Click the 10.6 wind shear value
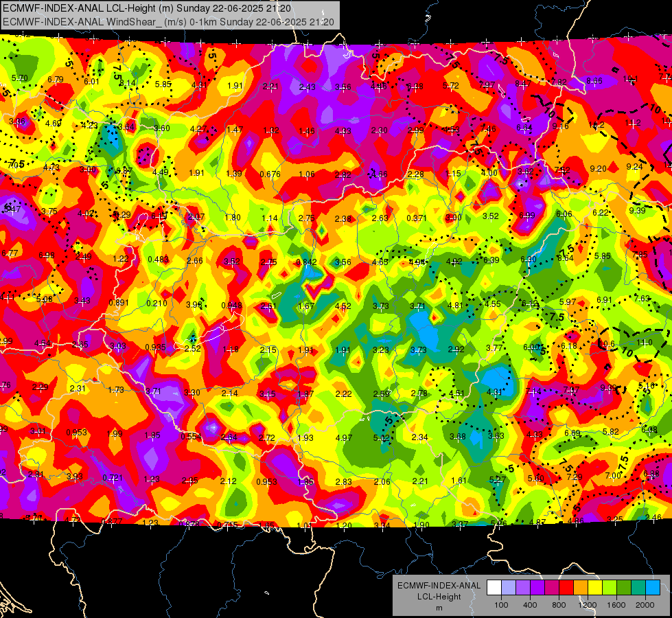Image resolution: width=672 pixels, height=618 pixels. (607, 344)
